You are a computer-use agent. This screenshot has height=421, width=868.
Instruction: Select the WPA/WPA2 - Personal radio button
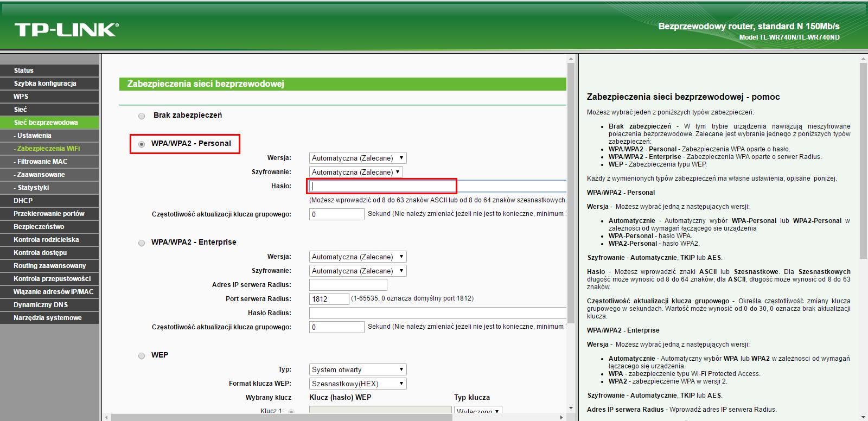point(142,144)
